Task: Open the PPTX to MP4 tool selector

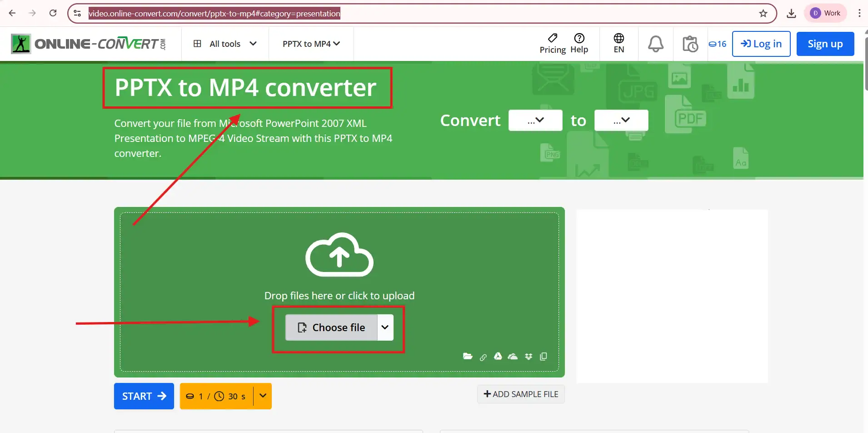Action: click(310, 44)
